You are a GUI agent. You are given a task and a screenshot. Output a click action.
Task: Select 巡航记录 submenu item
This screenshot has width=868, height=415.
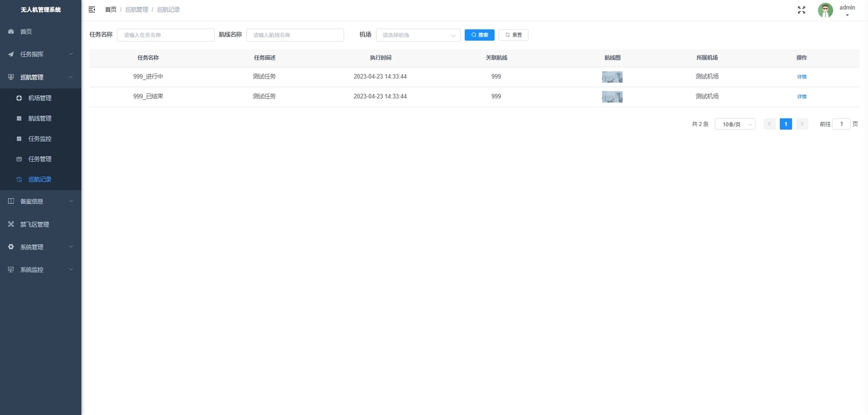pyautogui.click(x=40, y=180)
